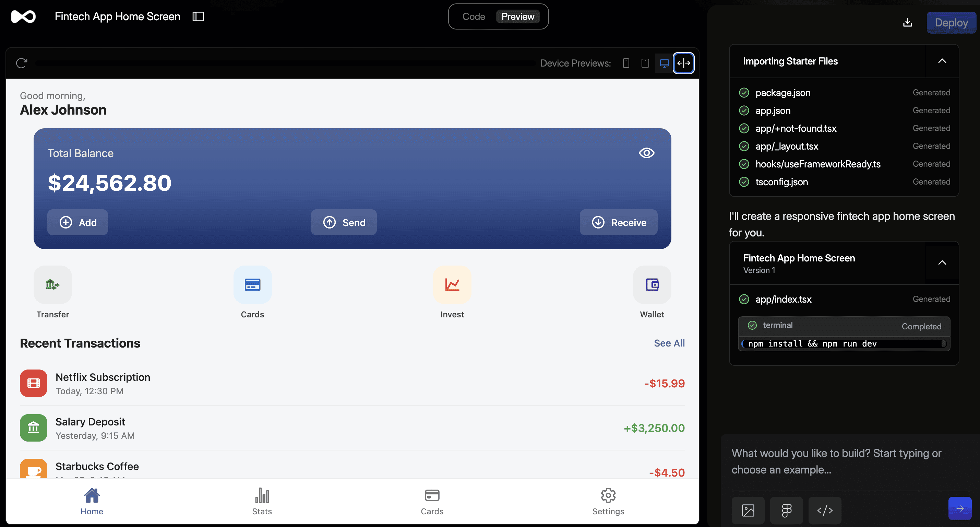Reload the app preview
The height and width of the screenshot is (527, 980).
21,63
